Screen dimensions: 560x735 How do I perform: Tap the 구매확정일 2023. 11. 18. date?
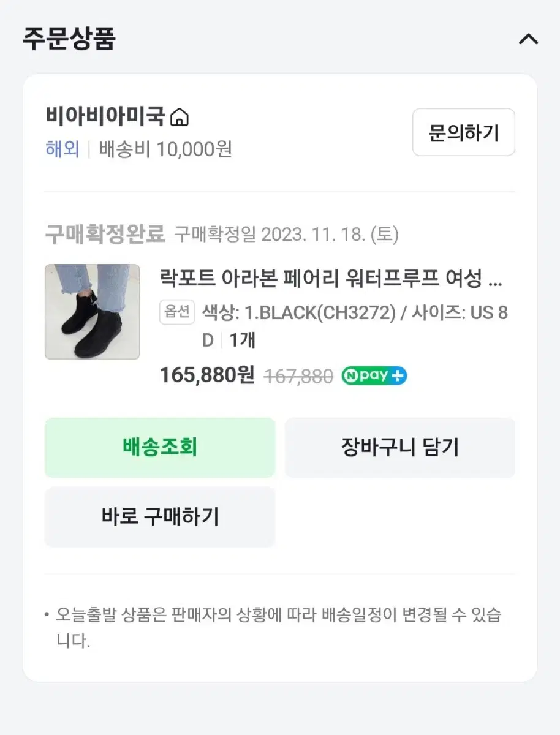click(x=287, y=235)
